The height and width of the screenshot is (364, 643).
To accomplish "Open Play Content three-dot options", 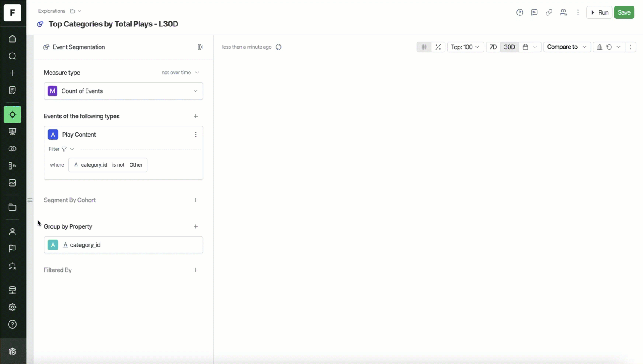I will click(196, 135).
